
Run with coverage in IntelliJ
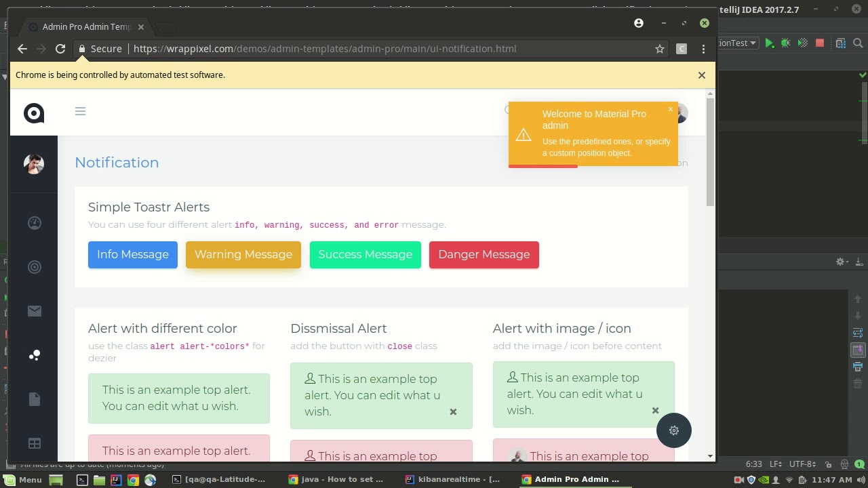tap(803, 43)
